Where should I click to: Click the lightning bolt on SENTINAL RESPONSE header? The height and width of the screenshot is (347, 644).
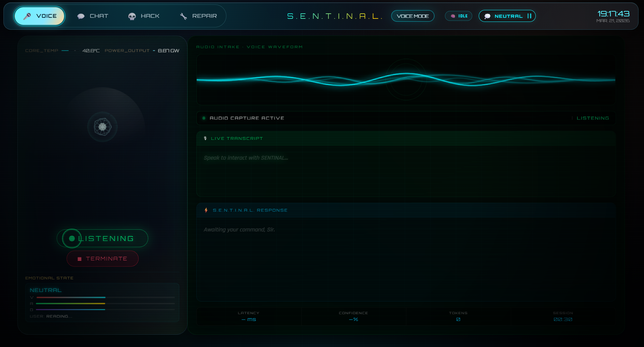206,210
